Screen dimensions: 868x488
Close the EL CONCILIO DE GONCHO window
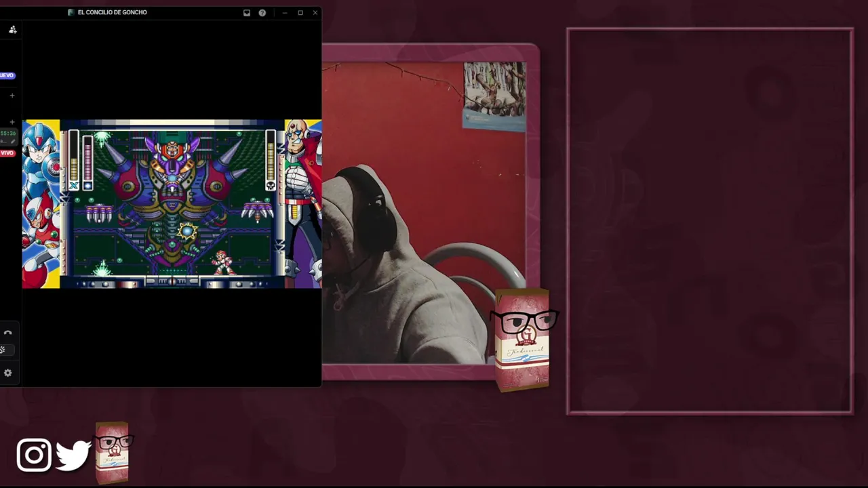(315, 13)
